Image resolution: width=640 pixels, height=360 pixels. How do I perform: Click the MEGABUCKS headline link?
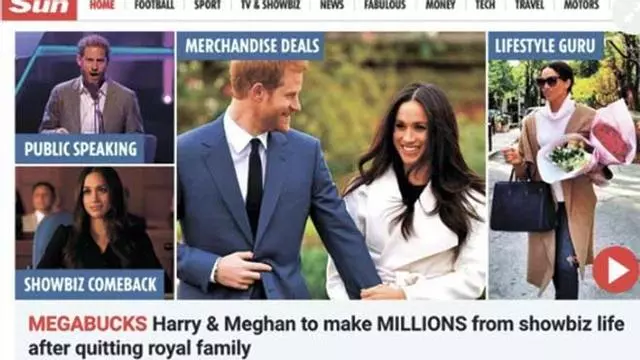(x=326, y=336)
